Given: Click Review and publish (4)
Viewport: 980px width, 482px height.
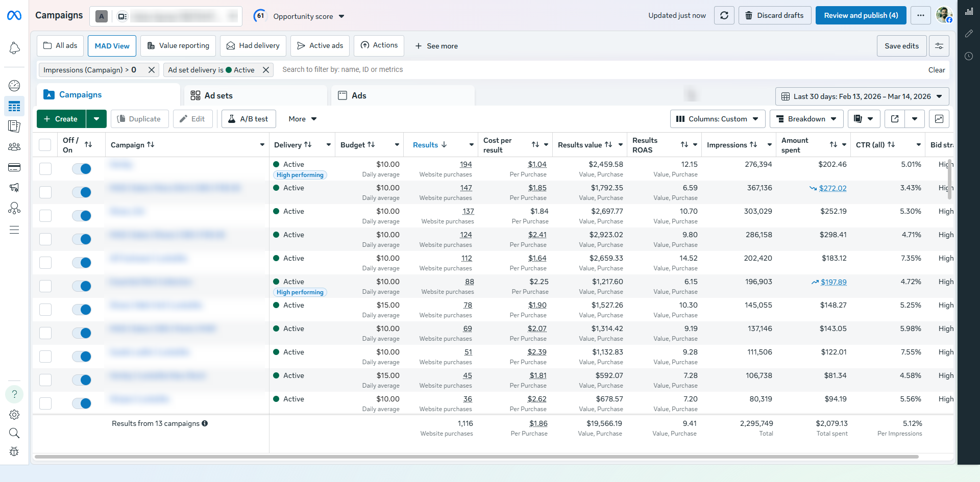Looking at the screenshot, I should pyautogui.click(x=861, y=15).
